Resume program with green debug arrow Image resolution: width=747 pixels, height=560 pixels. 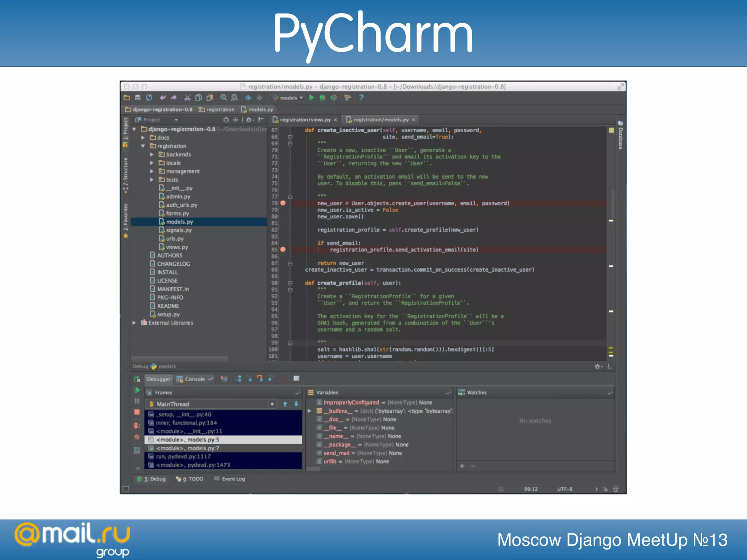(x=137, y=390)
